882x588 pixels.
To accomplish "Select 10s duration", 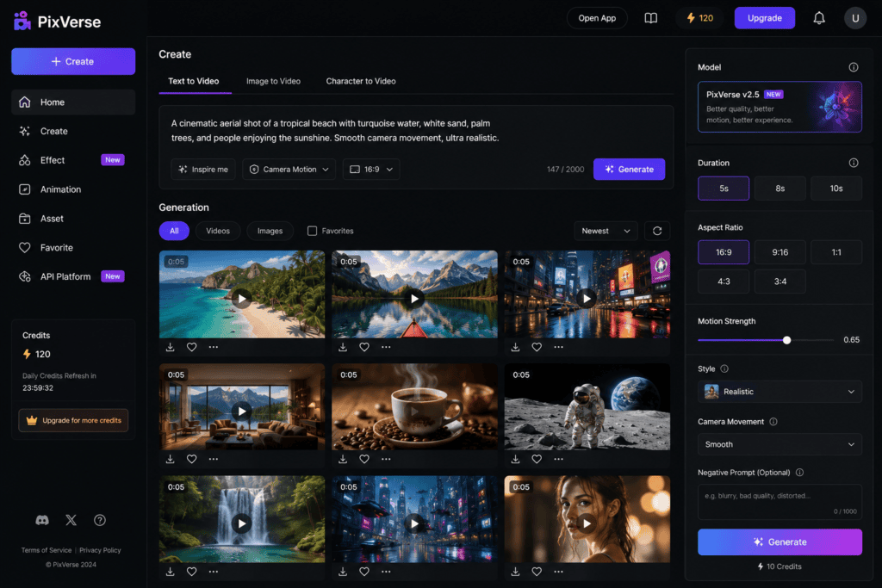I will pyautogui.click(x=835, y=189).
